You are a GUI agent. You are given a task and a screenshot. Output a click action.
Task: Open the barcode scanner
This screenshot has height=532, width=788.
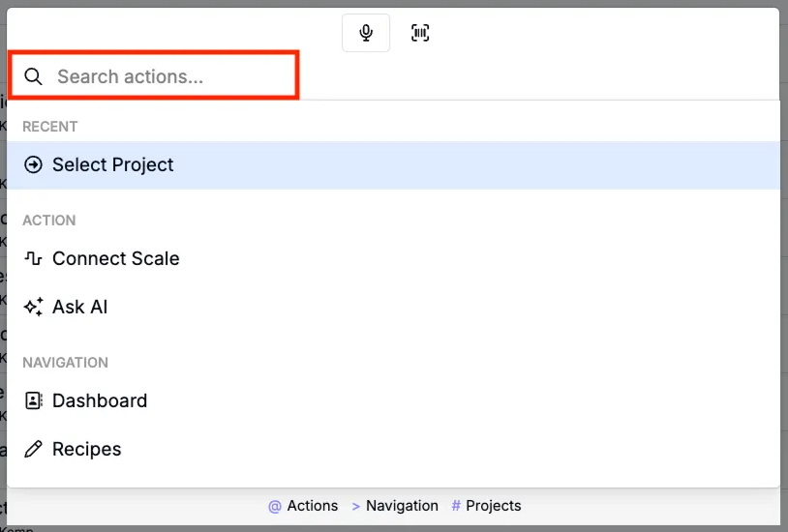(420, 33)
